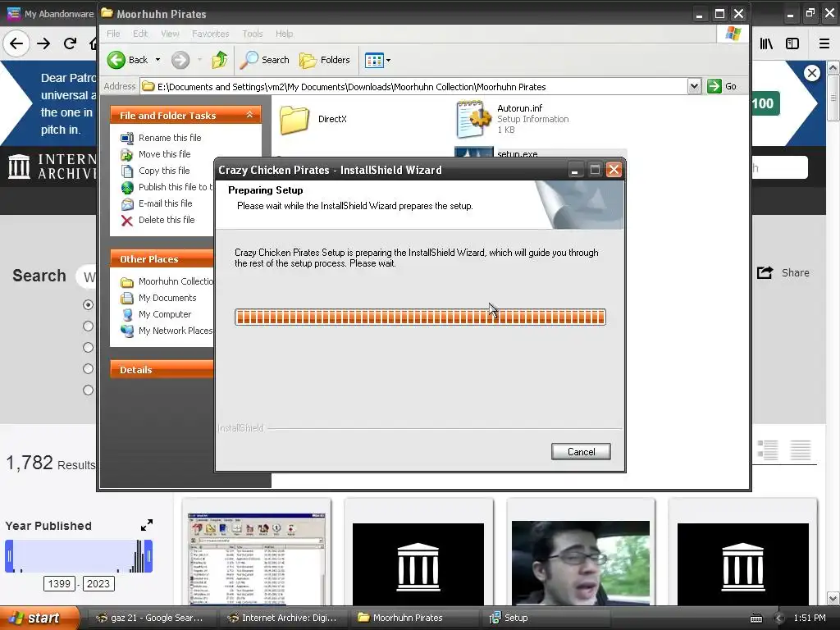Click the right year range slider handle
This screenshot has width=840, height=630.
[x=149, y=556]
